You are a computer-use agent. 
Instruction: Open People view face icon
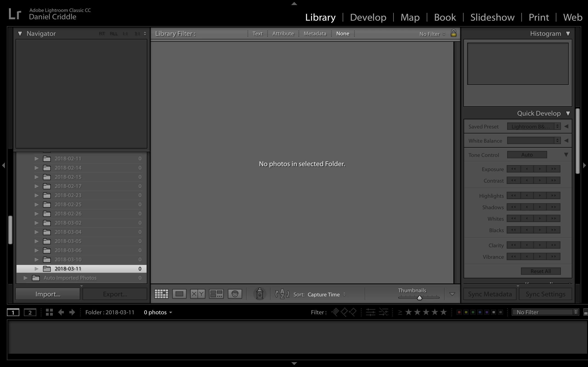[x=235, y=294]
